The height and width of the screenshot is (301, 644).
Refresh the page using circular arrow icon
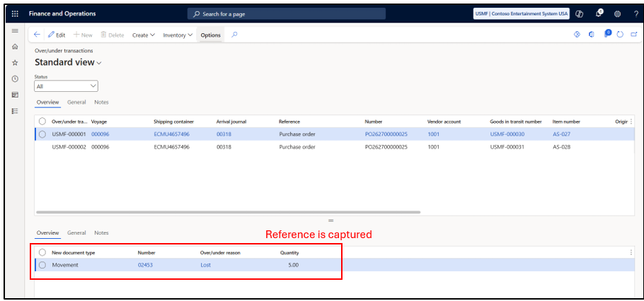click(x=620, y=35)
